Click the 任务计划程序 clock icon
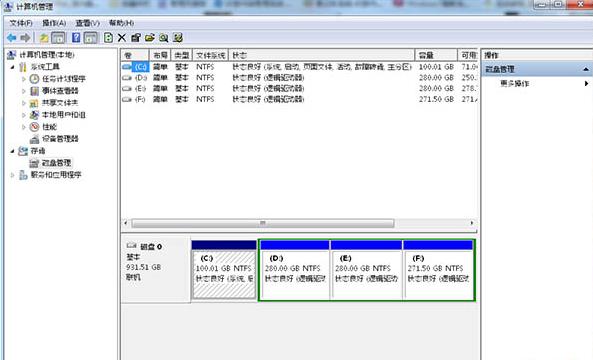Screen dimensions: 593x360 pos(34,79)
